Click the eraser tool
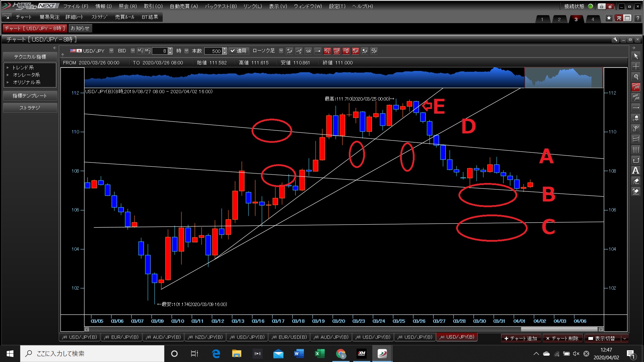The image size is (644, 362). (x=636, y=181)
